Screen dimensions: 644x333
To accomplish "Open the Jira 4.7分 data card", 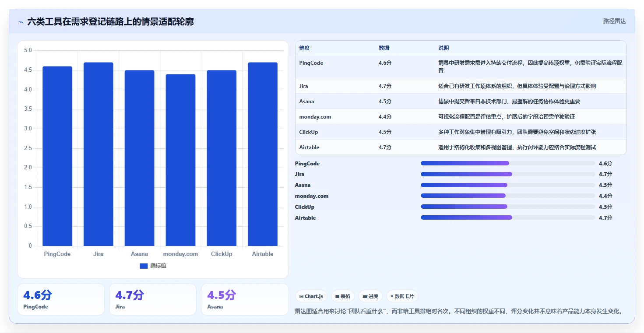I will coord(153,299).
